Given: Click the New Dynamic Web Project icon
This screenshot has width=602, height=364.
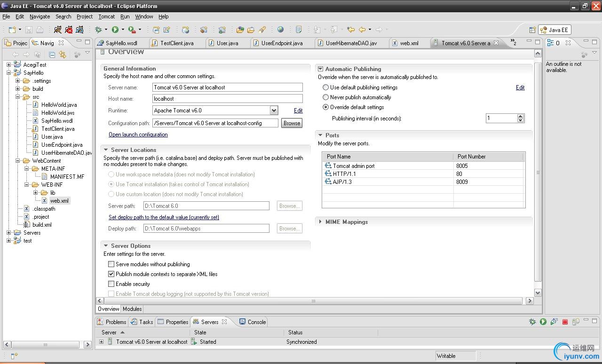Looking at the screenshot, I should [x=186, y=30].
